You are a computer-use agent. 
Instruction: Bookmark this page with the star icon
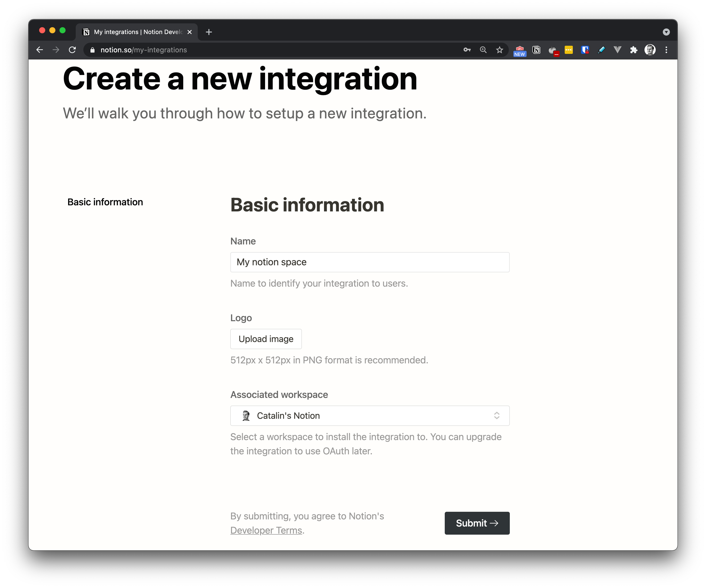(500, 50)
